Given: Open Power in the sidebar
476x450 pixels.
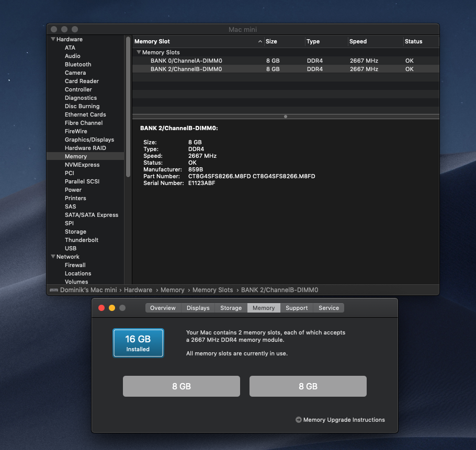Looking at the screenshot, I should point(73,190).
